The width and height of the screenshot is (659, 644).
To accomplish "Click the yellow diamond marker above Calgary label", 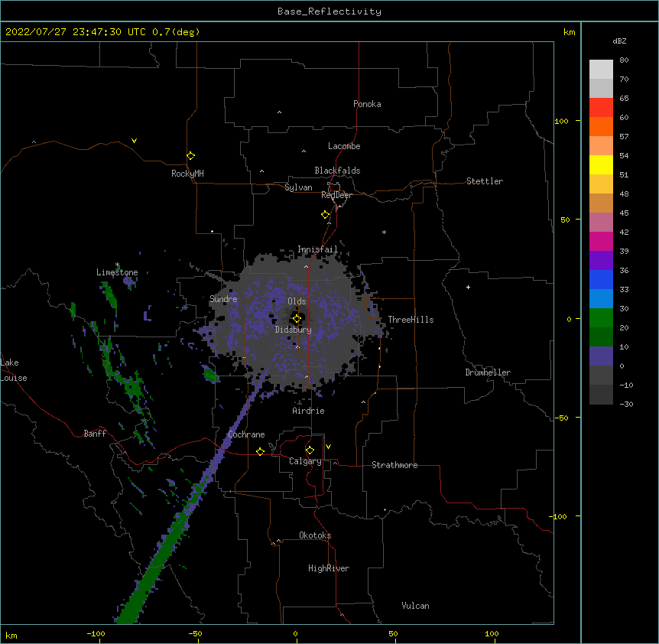I will tap(310, 450).
